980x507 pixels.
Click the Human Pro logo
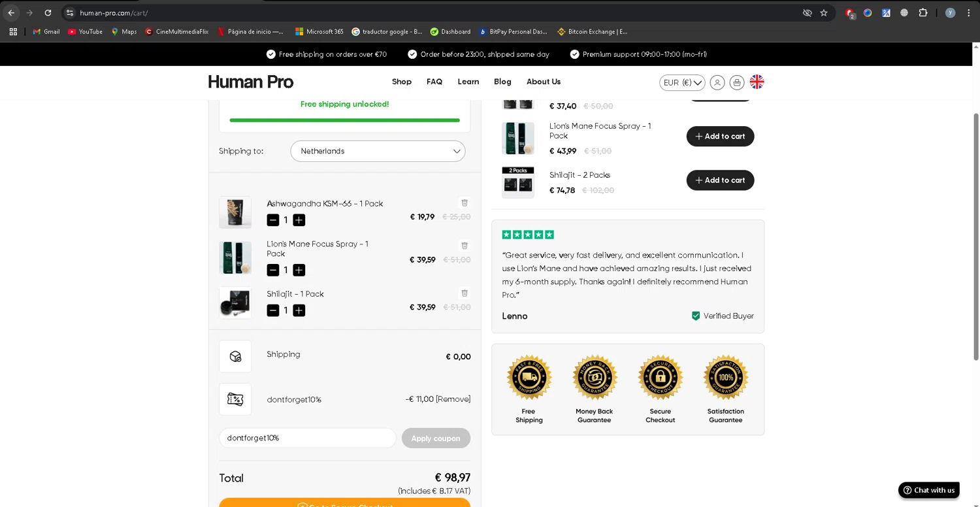point(251,82)
